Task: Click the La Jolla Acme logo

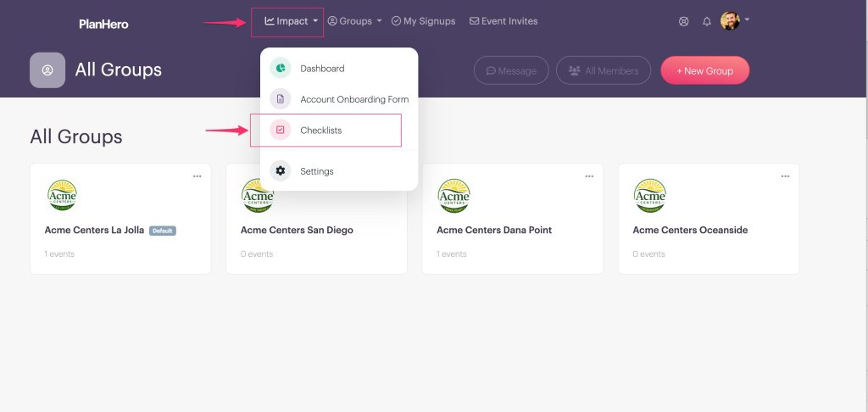Action: tap(62, 196)
